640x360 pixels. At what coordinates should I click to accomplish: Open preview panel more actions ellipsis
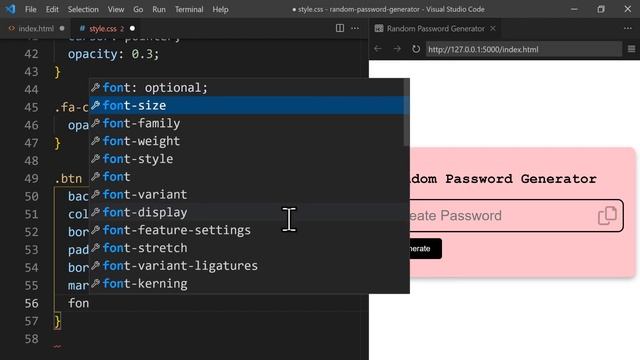pyautogui.click(x=628, y=28)
